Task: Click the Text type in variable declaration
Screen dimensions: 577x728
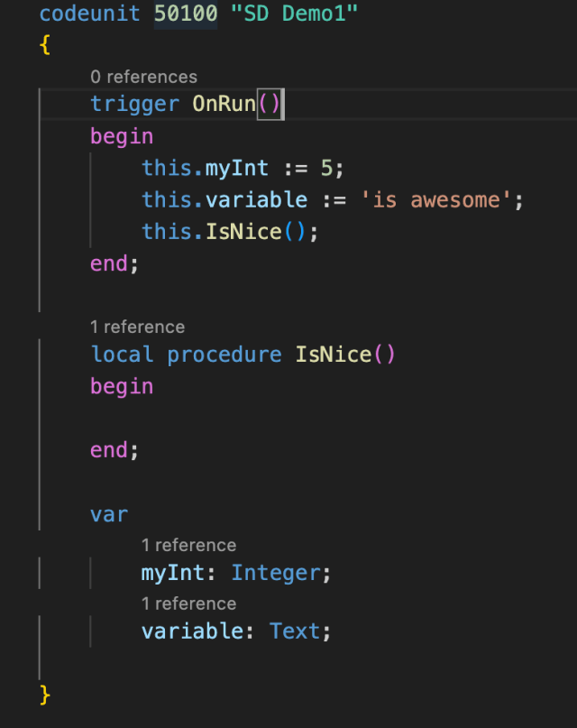Action: (x=295, y=631)
